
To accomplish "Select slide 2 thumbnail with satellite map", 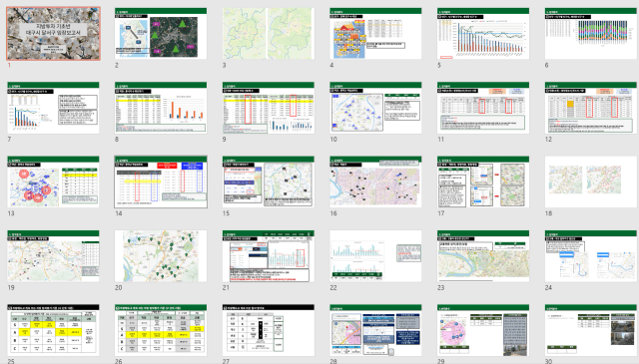I will (x=161, y=33).
